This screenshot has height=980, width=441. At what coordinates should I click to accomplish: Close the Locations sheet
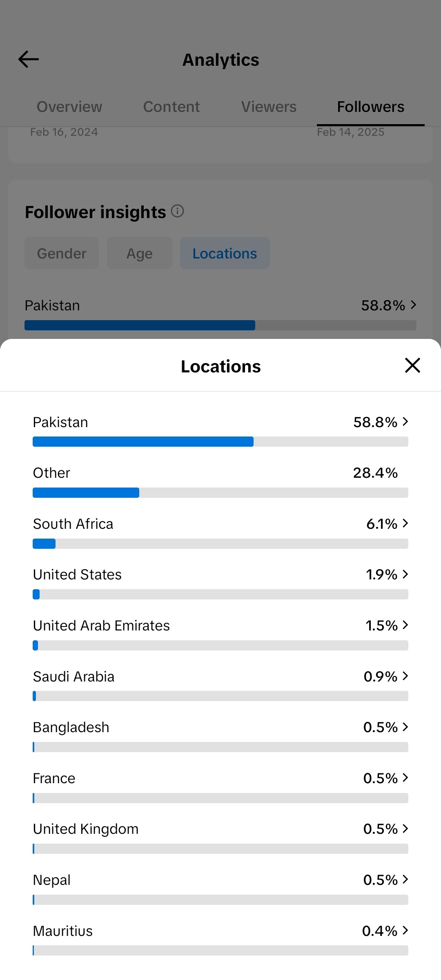[412, 365]
